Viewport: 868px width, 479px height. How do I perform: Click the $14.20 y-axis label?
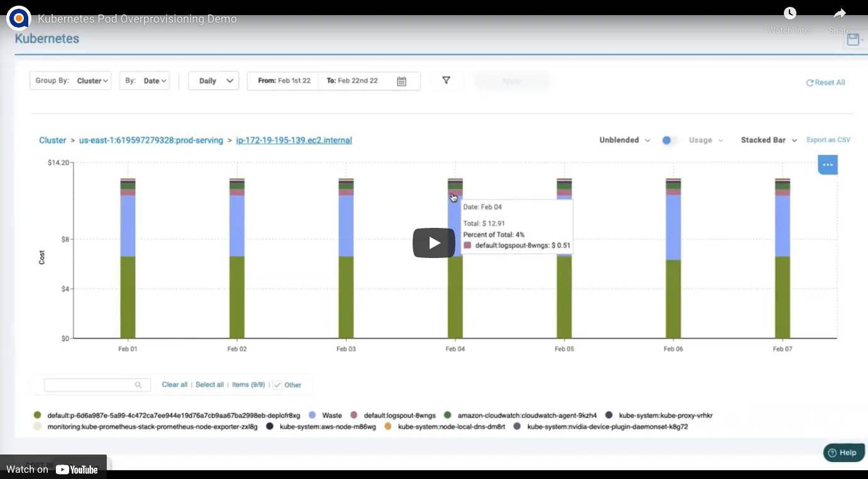click(x=58, y=163)
